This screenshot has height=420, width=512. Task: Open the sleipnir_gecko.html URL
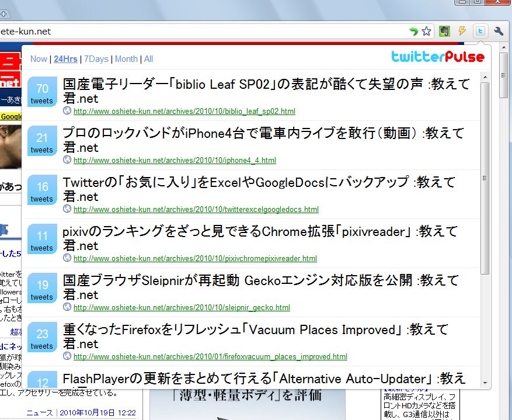pos(182,308)
